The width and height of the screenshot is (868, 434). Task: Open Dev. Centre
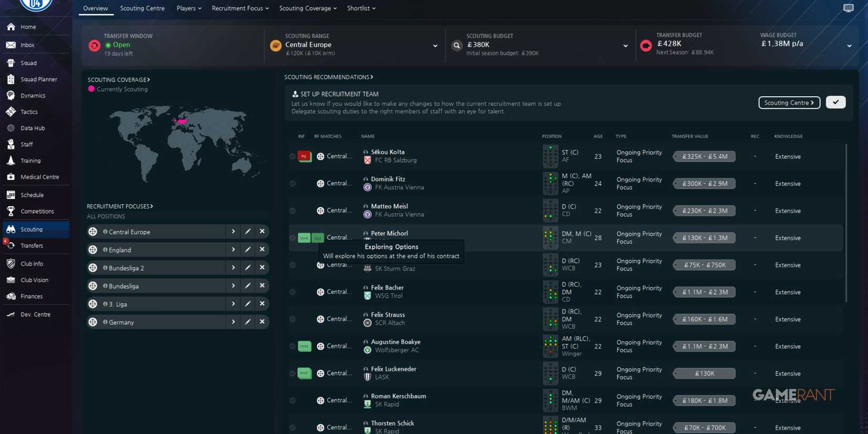(35, 315)
